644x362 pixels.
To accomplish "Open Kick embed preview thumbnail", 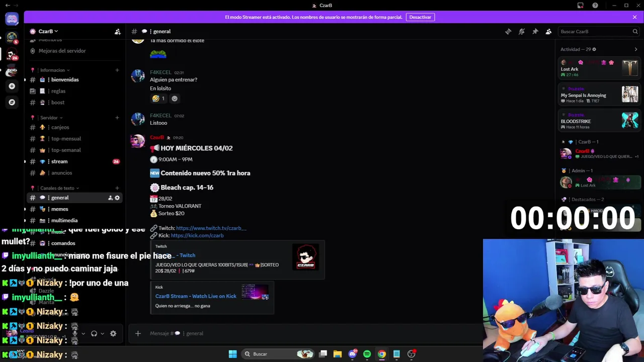I will pyautogui.click(x=255, y=292).
